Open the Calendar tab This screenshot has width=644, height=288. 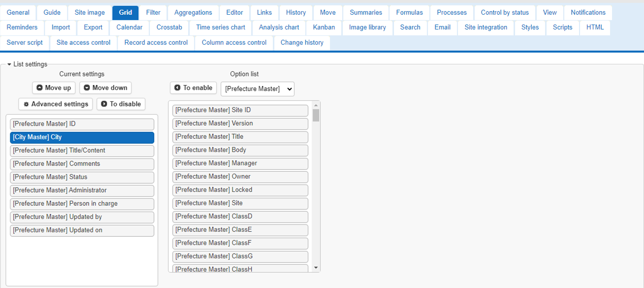coord(129,28)
